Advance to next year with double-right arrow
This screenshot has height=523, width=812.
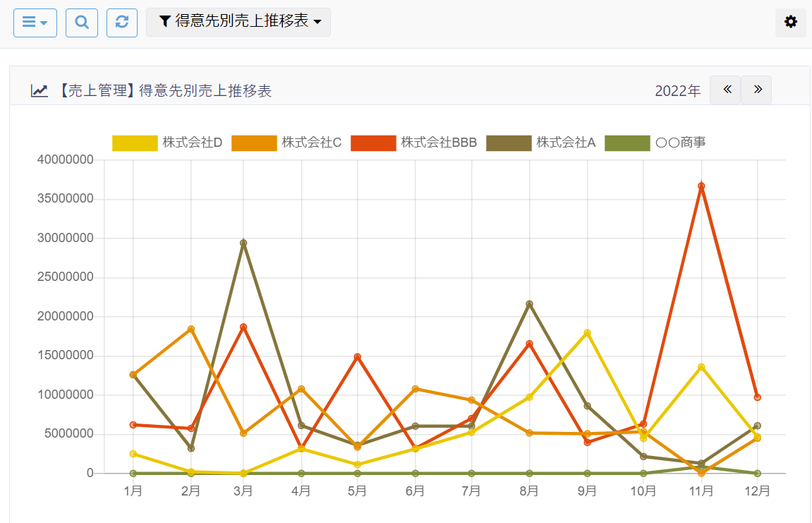(x=756, y=90)
